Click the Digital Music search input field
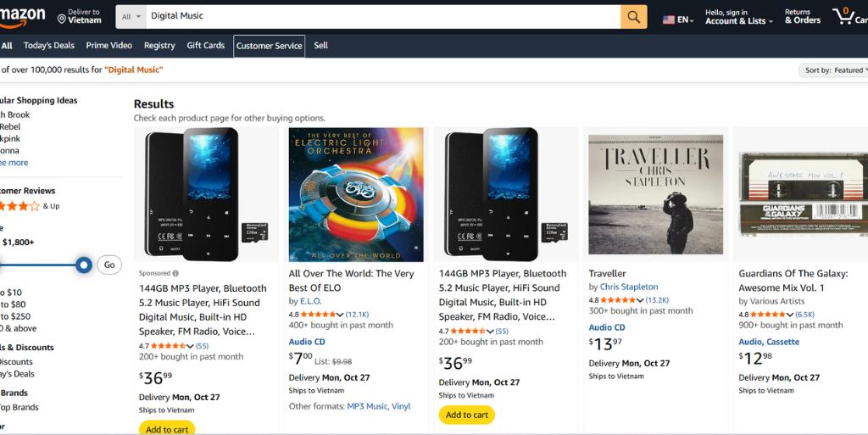 (x=381, y=17)
